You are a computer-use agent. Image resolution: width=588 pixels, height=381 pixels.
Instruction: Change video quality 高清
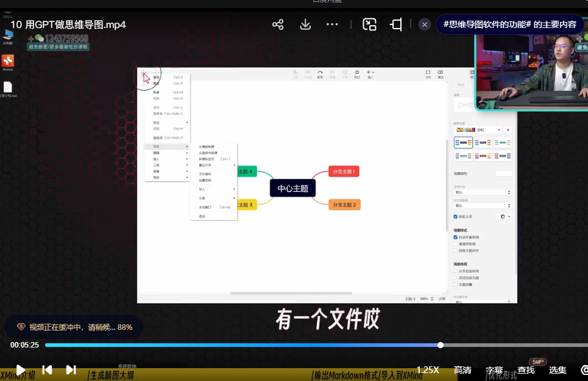click(462, 370)
